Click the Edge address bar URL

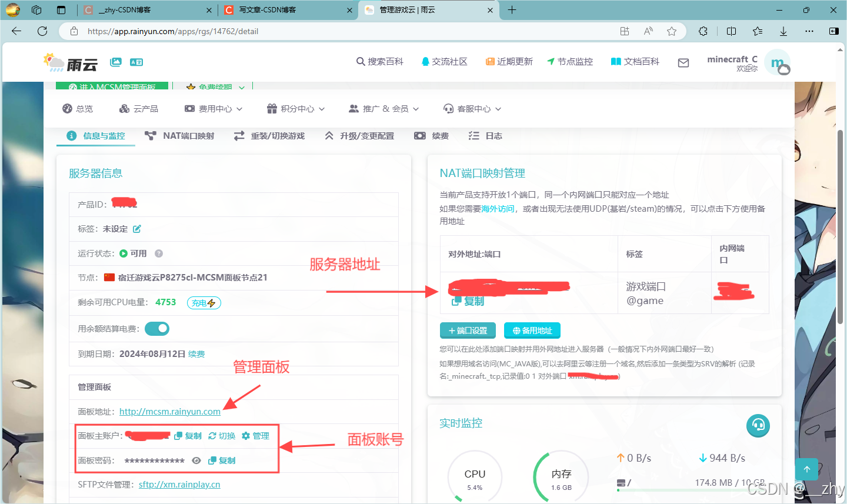pos(173,31)
